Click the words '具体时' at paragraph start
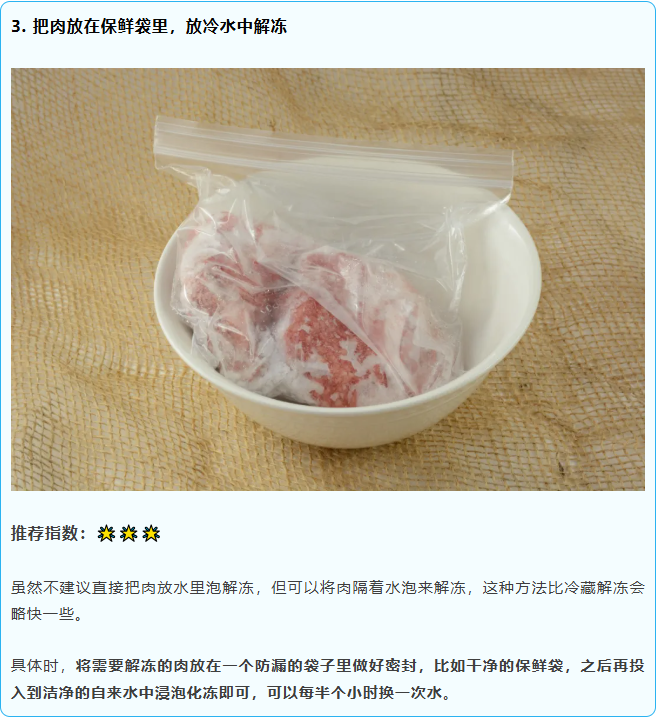This screenshot has width=658, height=718. click(35, 665)
